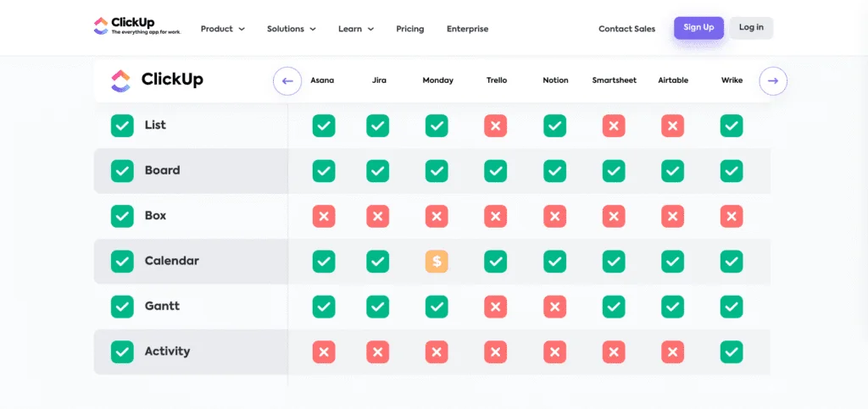868x409 pixels.
Task: Click the Log in button
Action: 751,27
